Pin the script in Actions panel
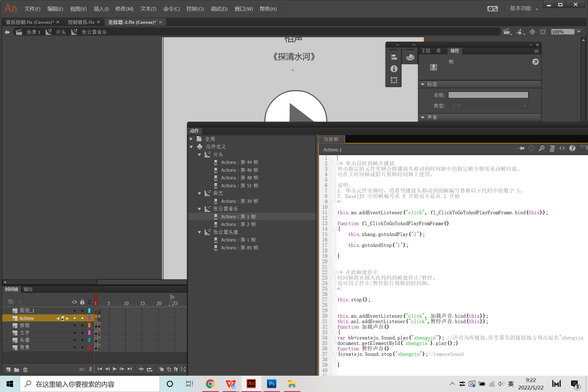 coord(521,148)
